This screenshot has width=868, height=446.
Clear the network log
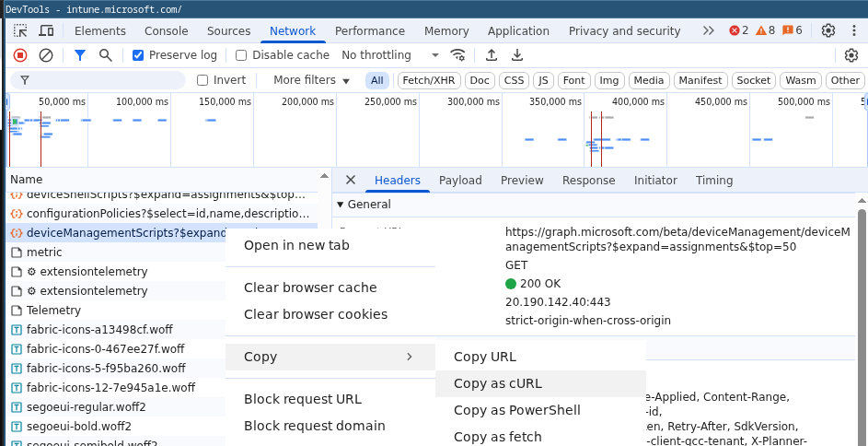pos(45,55)
